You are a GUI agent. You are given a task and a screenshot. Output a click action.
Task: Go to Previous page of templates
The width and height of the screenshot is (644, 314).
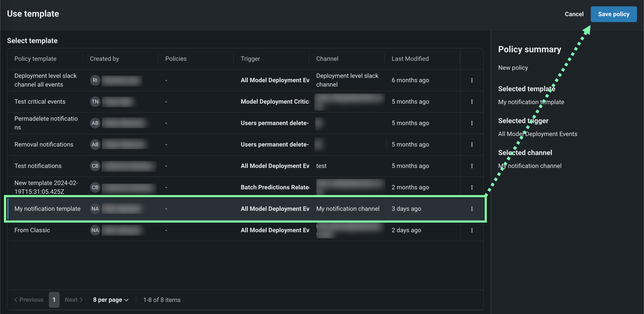[29, 300]
